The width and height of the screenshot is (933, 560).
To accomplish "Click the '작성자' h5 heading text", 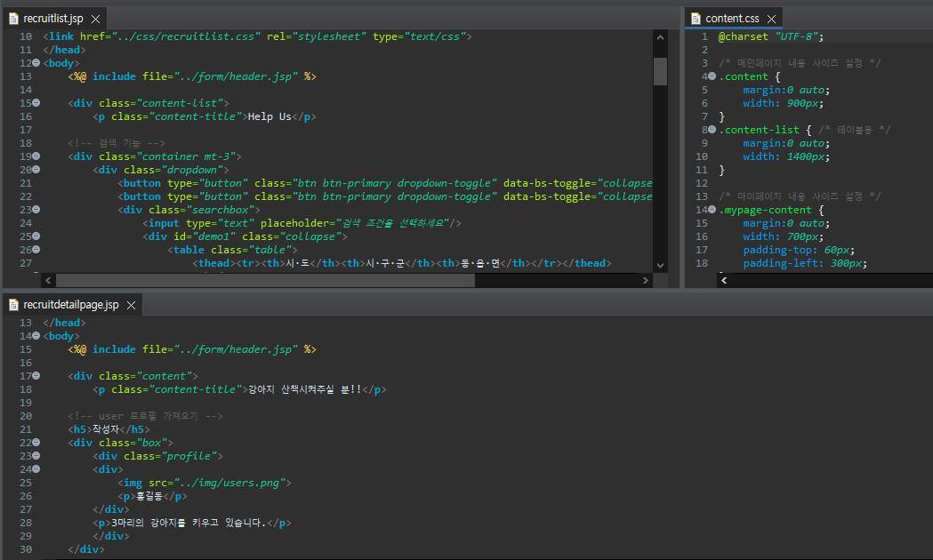I will 106,429.
